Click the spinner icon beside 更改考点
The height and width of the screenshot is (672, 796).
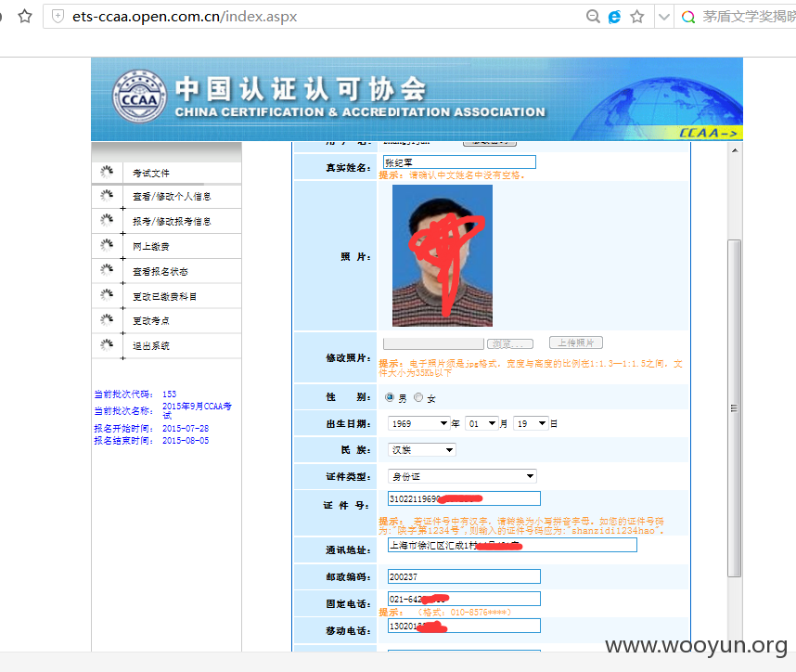click(x=107, y=319)
